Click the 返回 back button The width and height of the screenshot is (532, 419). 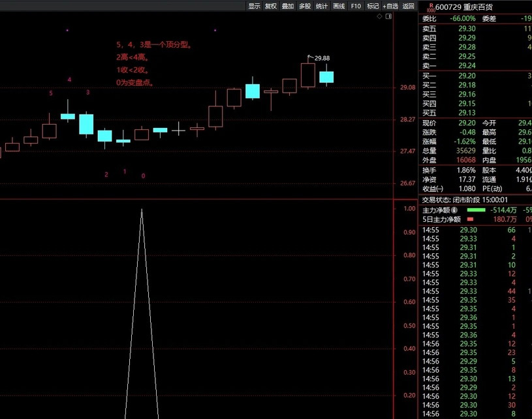[x=408, y=6]
